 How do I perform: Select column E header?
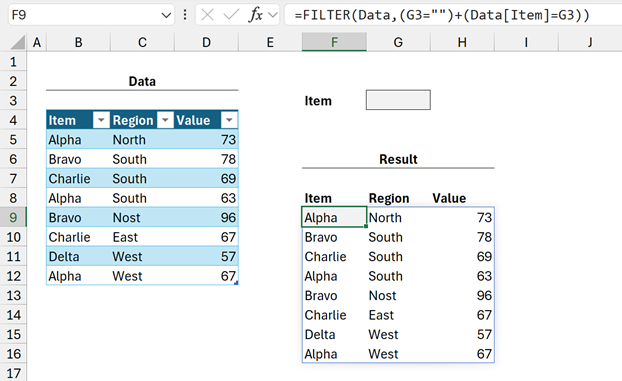coord(270,42)
